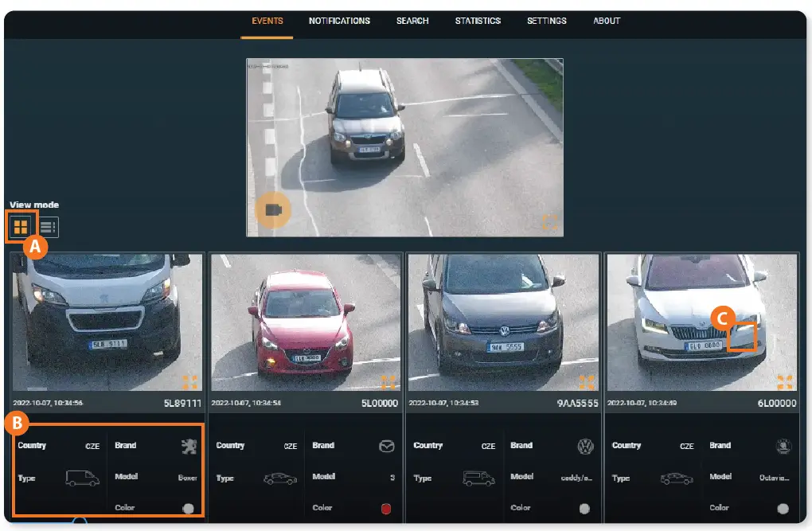Viewport: 812px width, 531px height.
Task: Go to the Statistics tab
Action: click(x=478, y=21)
